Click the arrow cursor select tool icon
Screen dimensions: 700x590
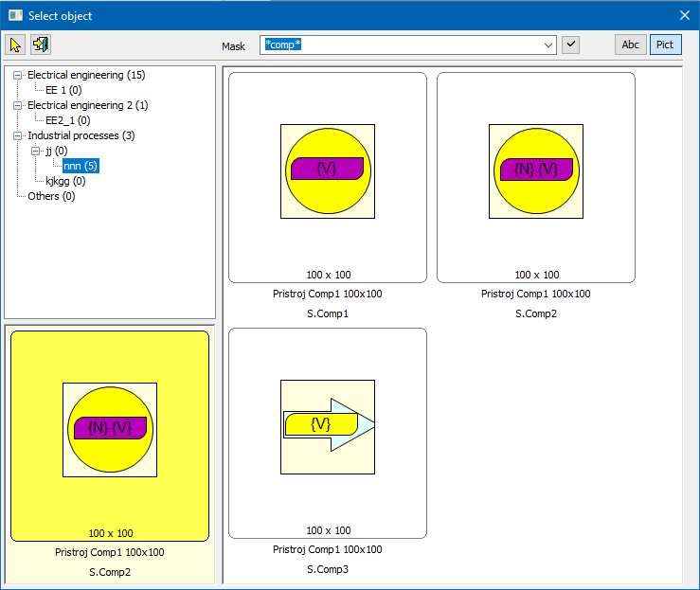15,45
